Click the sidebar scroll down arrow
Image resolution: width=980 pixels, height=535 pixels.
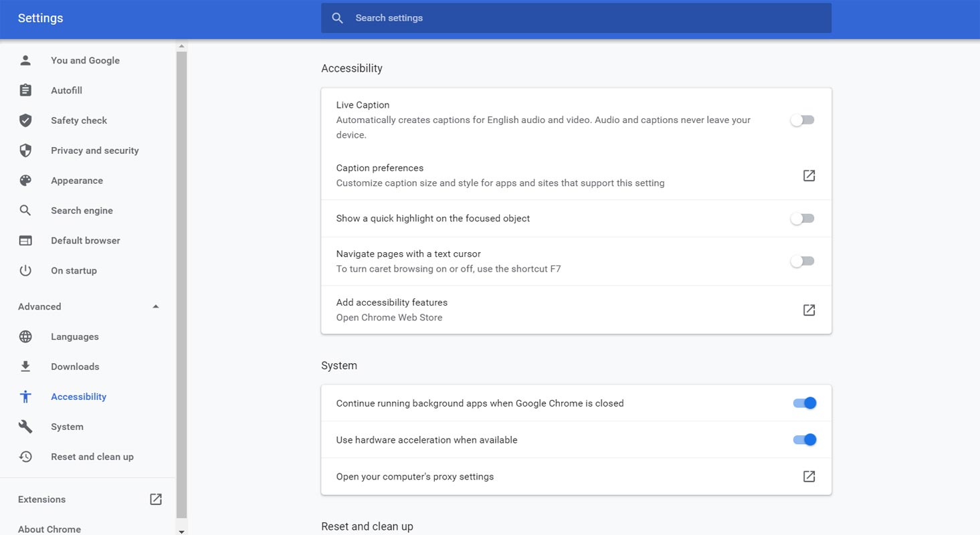coord(181,531)
